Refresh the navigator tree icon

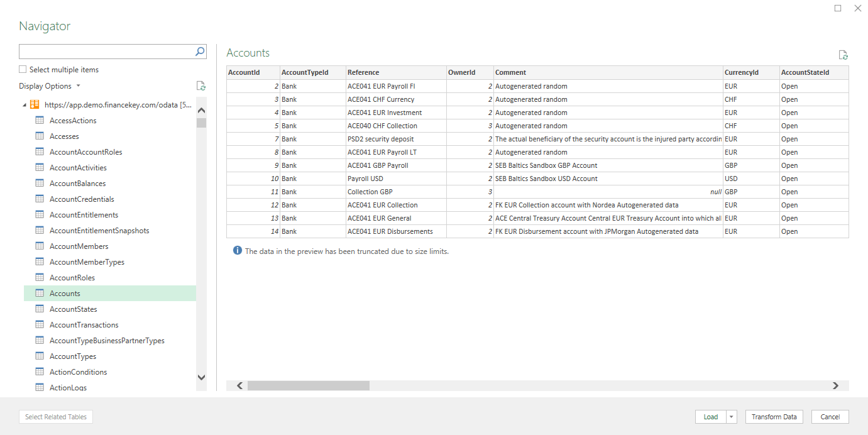[x=201, y=86]
